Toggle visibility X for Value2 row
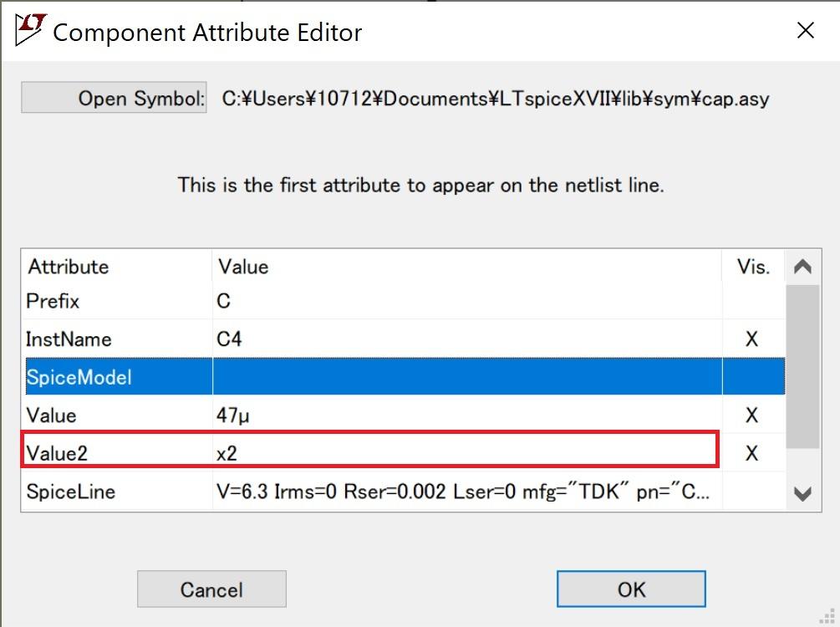The width and height of the screenshot is (840, 627). point(751,453)
